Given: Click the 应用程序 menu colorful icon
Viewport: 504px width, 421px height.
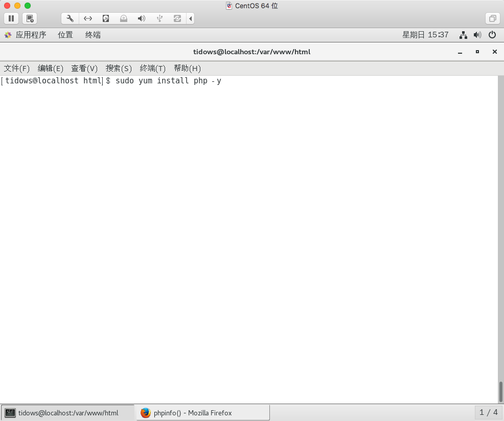Looking at the screenshot, I should click(8, 35).
